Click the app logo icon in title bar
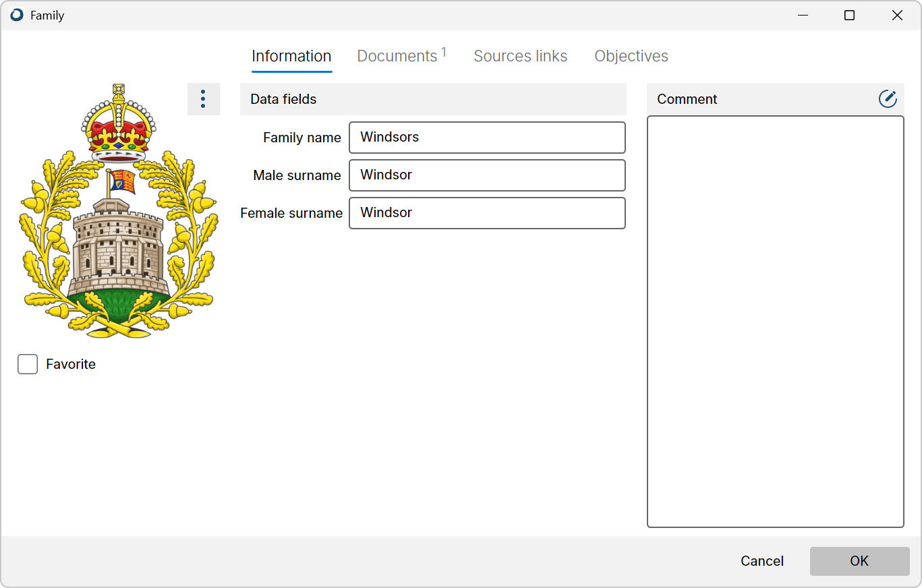This screenshot has height=588, width=922. 17,15
